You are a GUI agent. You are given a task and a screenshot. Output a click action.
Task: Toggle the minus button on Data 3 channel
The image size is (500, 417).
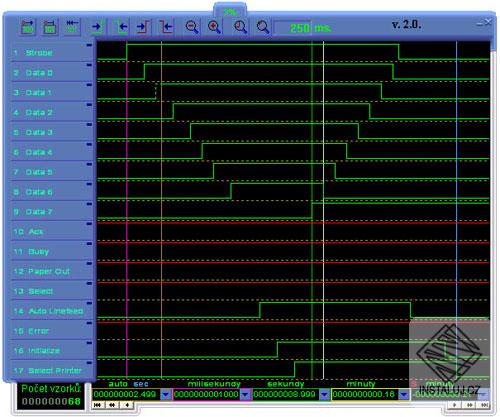89,125
